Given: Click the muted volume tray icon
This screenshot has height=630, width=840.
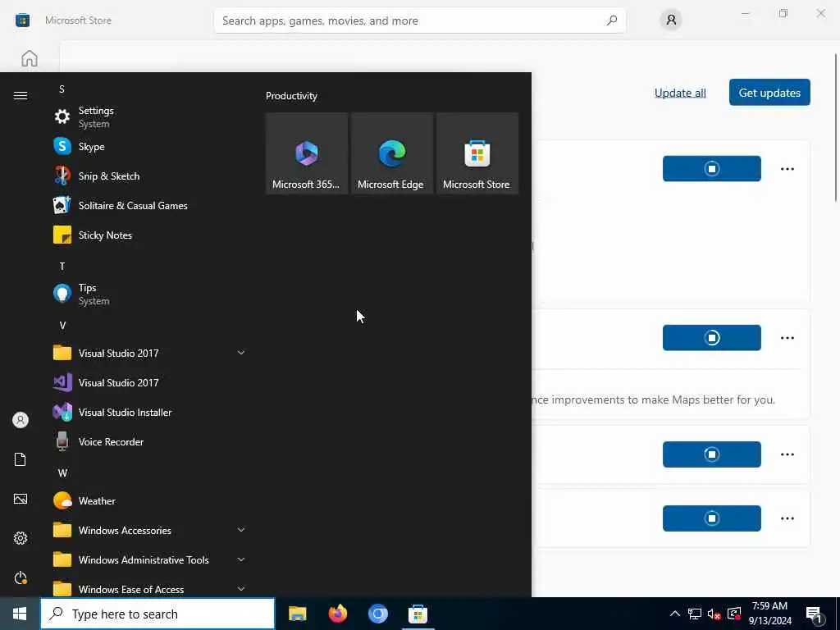Looking at the screenshot, I should point(714,614).
